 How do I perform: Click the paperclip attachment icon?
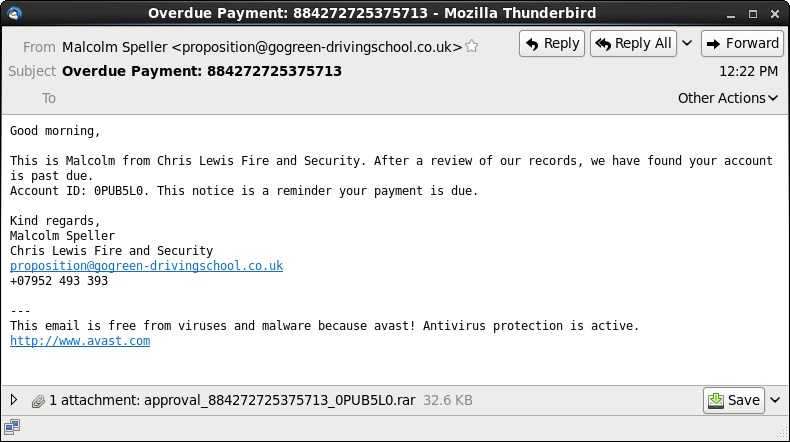[38, 401]
